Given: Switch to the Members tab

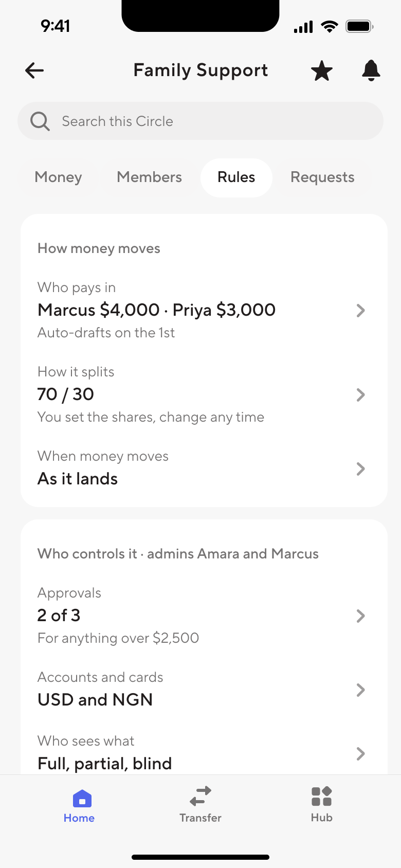Looking at the screenshot, I should (149, 177).
